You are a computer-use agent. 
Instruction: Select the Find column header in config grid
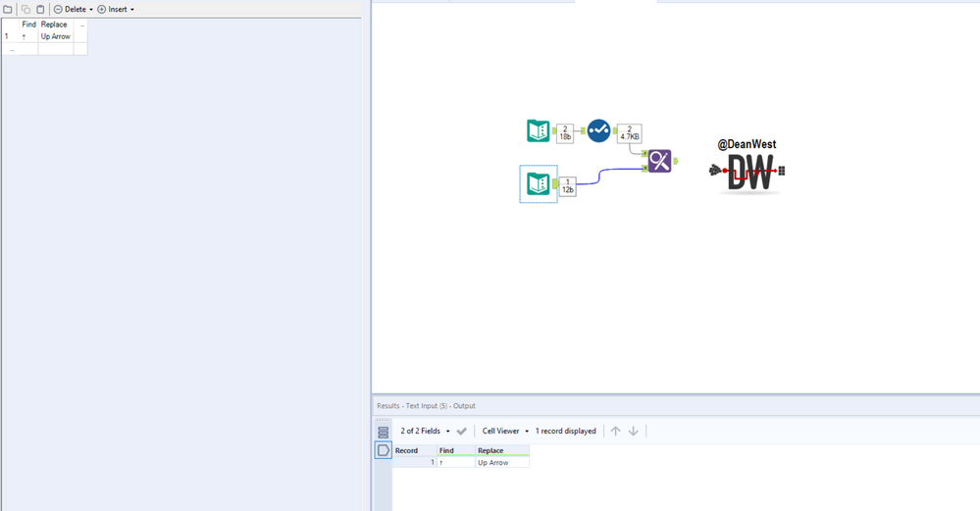pyautogui.click(x=28, y=25)
